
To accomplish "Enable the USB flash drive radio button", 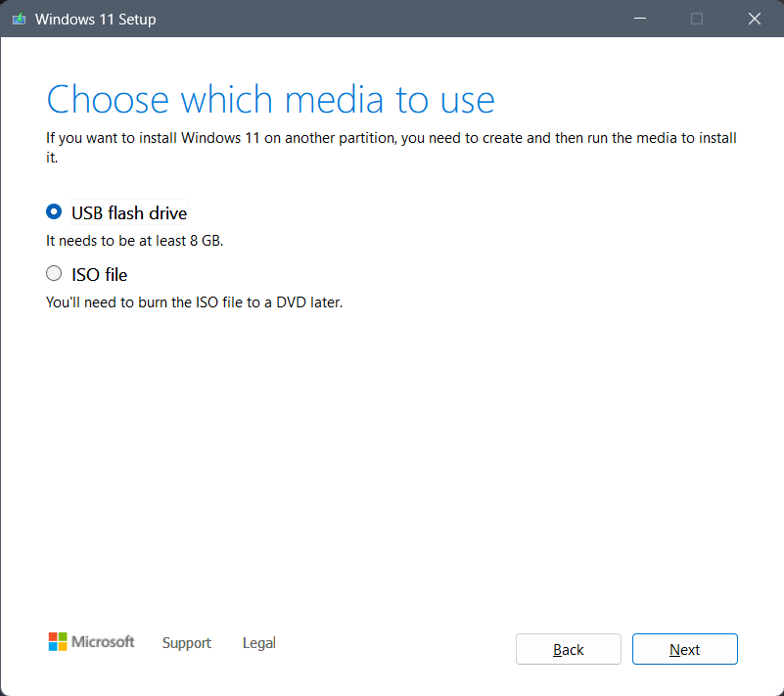I will coord(54,210).
